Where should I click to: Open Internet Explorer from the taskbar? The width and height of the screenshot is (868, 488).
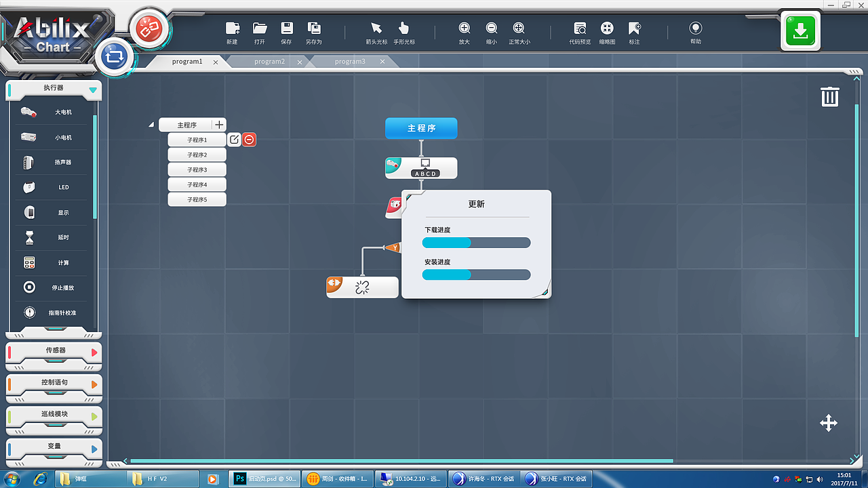tap(40, 479)
